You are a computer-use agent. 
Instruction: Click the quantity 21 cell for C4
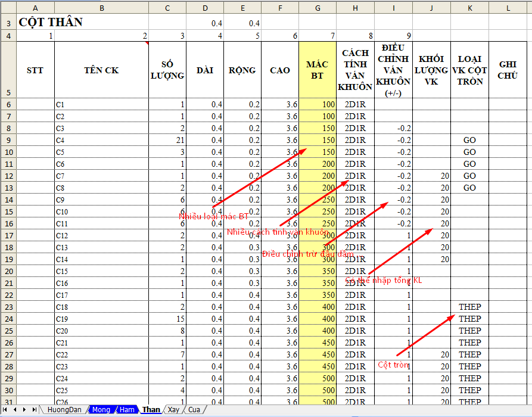coord(167,140)
